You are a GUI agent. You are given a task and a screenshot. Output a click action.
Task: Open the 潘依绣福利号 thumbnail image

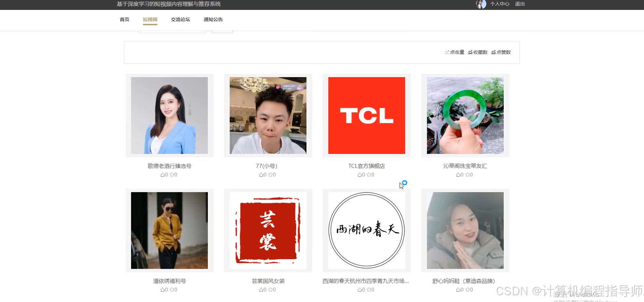click(169, 230)
